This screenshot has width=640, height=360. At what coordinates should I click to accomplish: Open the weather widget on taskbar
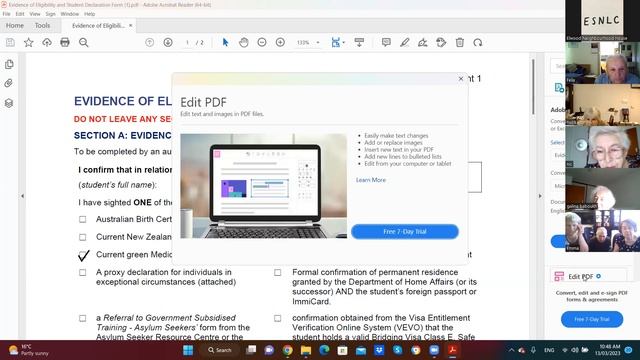[29, 350]
